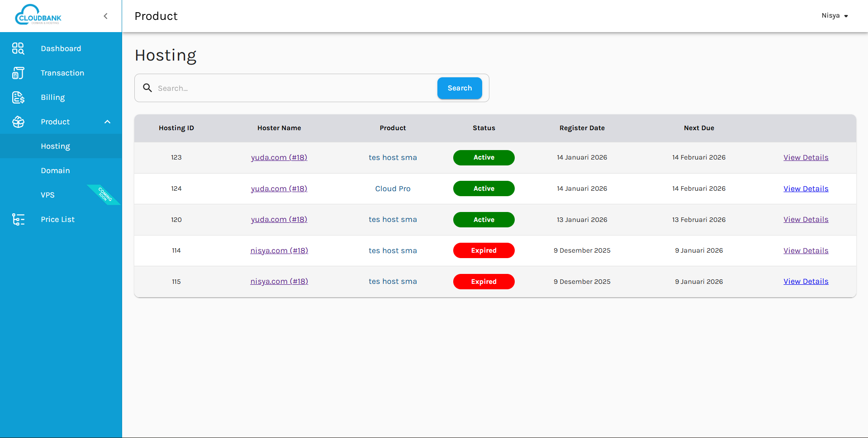Screen dimensions: 868x438
Task: Click the Dashboard grid icon
Action: point(18,48)
